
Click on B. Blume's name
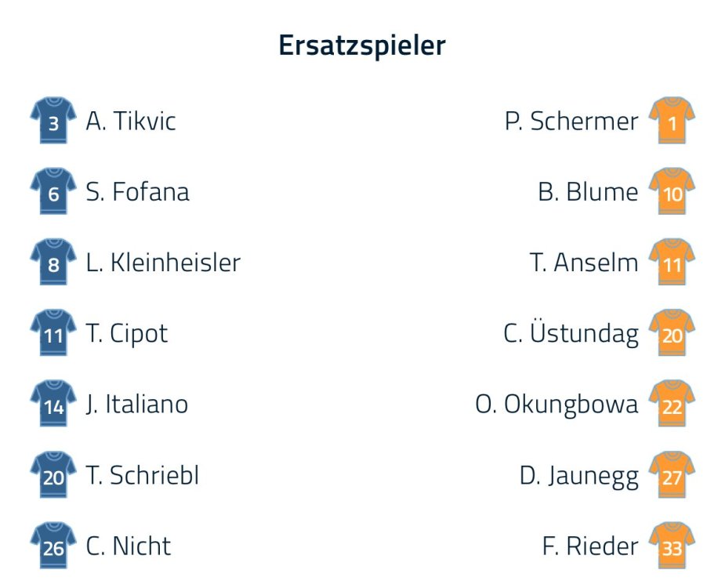click(588, 192)
